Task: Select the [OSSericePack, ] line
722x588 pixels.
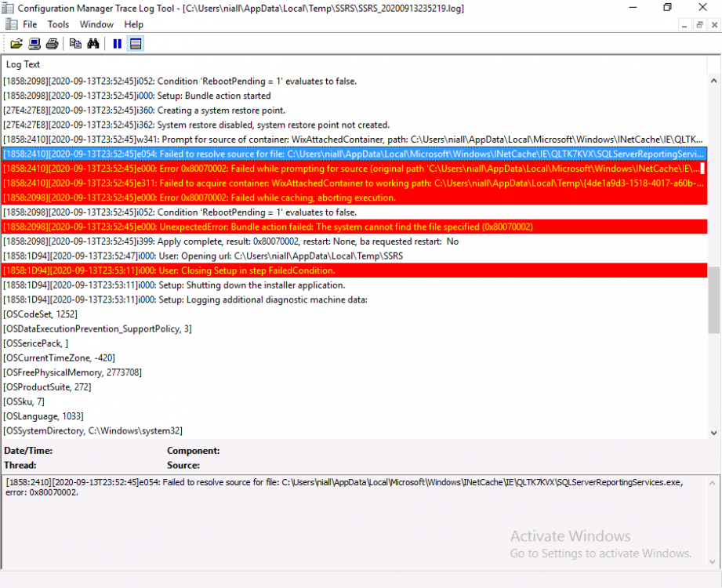Action: coord(354,343)
